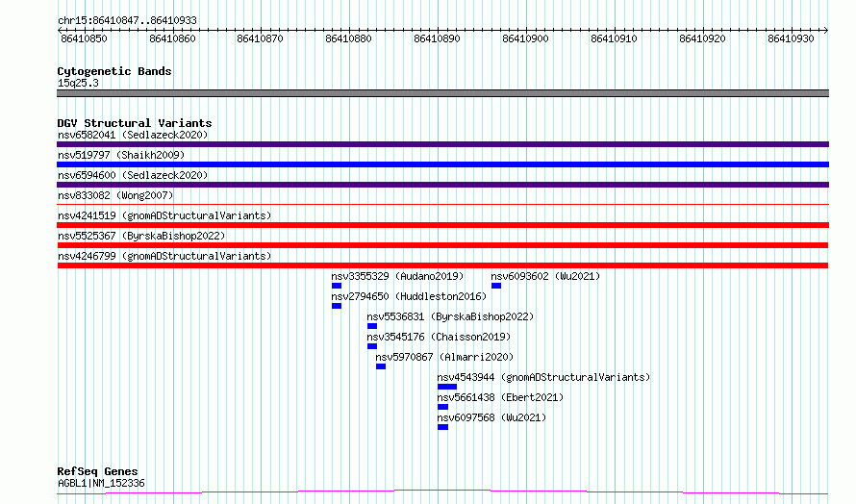Click the blue block under nsv2794650

coord(337,306)
